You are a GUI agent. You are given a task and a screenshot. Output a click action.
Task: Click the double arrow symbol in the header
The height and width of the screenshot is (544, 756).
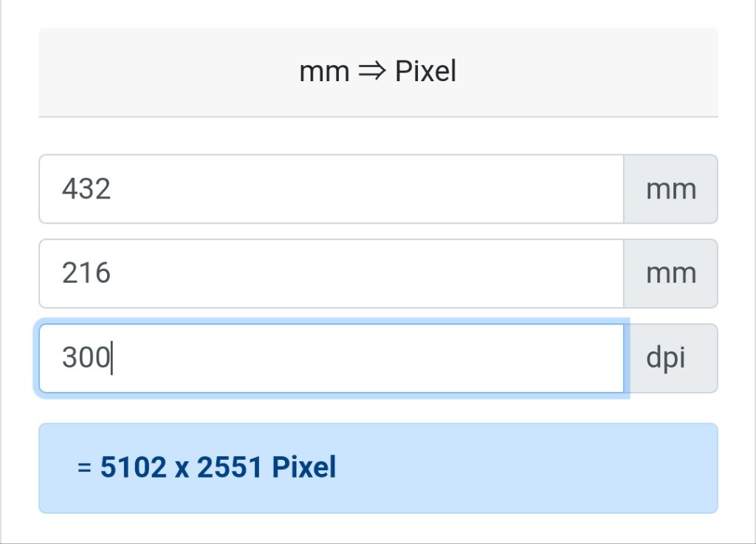(x=372, y=72)
